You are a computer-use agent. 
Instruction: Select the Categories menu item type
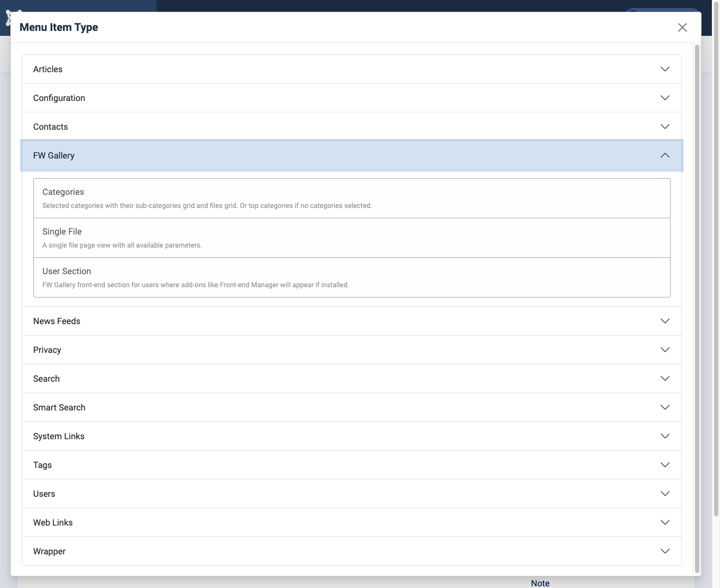[x=351, y=198]
